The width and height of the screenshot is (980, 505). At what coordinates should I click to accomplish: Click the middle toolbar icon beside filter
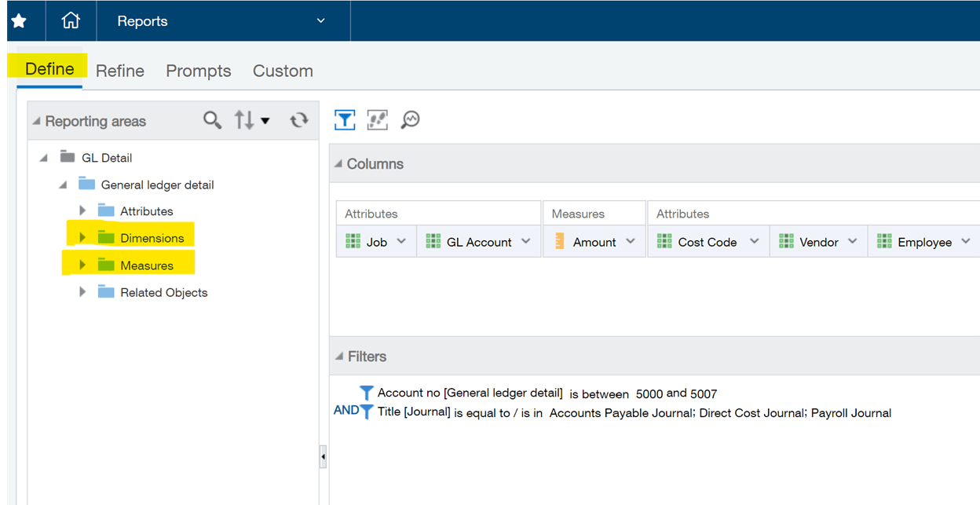click(378, 119)
